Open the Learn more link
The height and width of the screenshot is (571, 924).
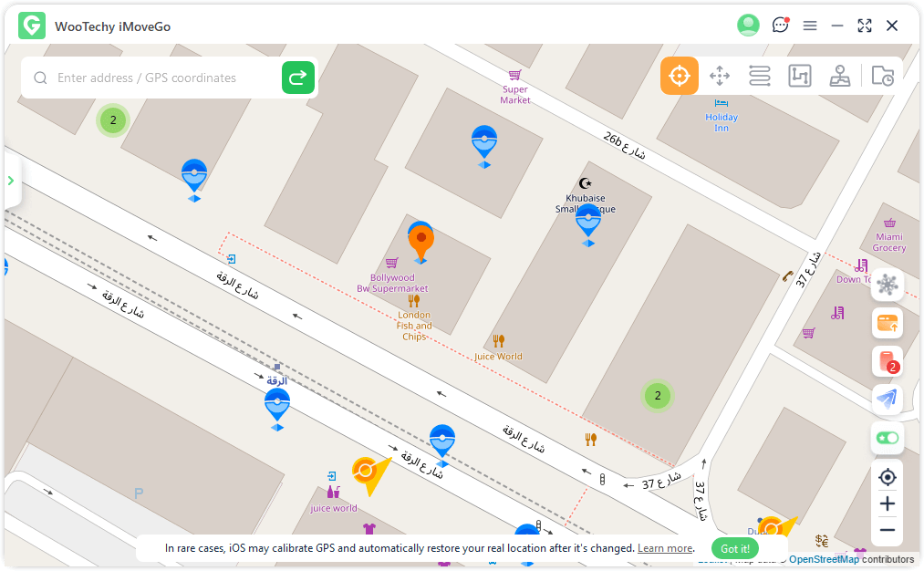[665, 548]
